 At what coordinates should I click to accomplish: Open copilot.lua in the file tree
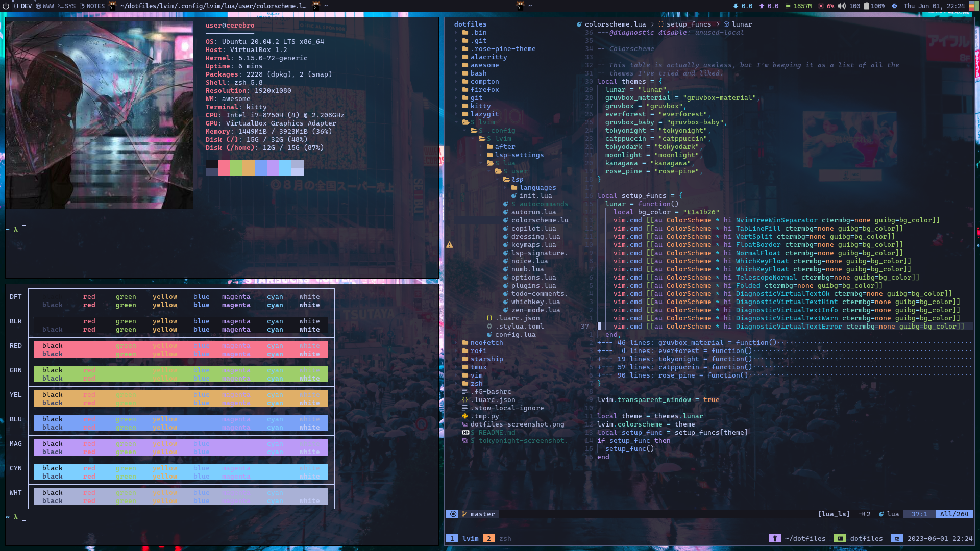tap(529, 229)
